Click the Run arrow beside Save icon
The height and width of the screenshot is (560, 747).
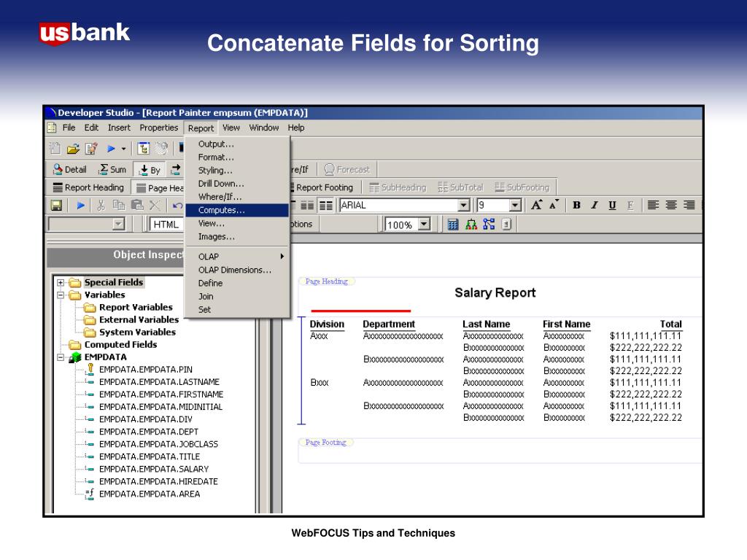click(80, 205)
